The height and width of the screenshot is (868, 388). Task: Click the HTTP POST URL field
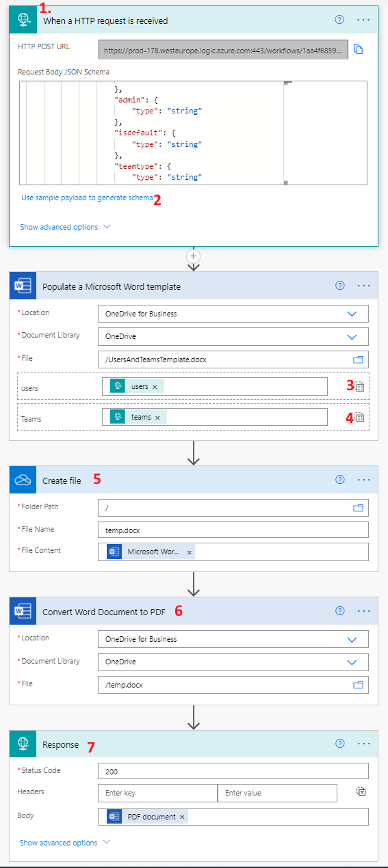223,49
